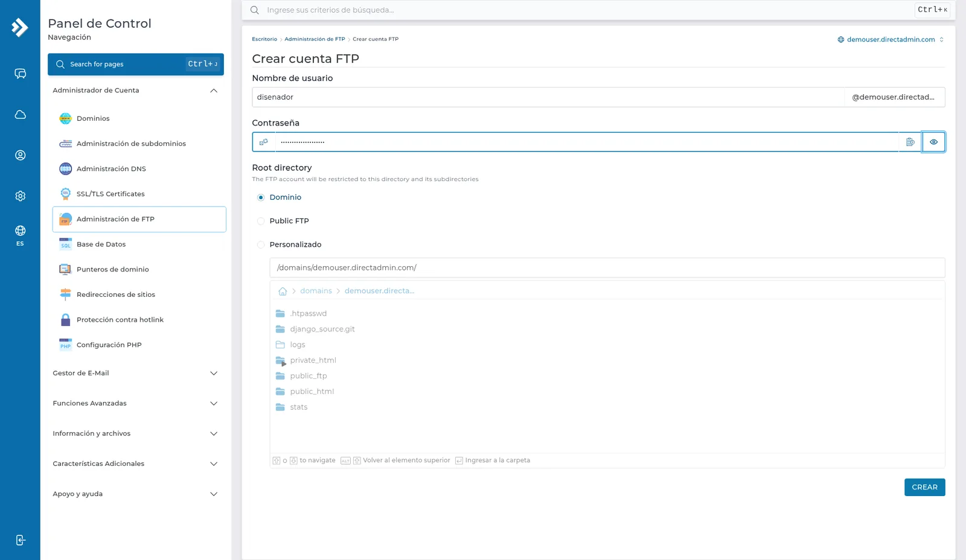Go to Escritorio breadcrumb link
Screen dimensions: 966x560
[264, 39]
